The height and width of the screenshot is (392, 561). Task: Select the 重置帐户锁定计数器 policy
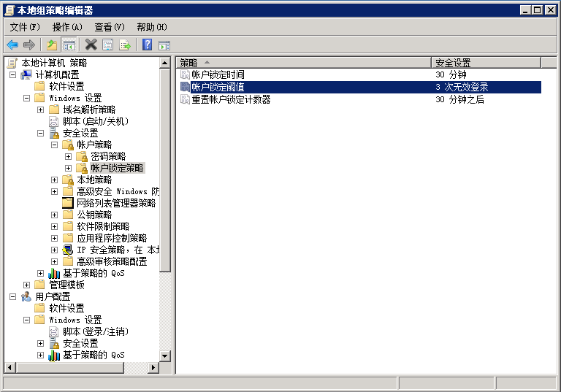pyautogui.click(x=231, y=99)
